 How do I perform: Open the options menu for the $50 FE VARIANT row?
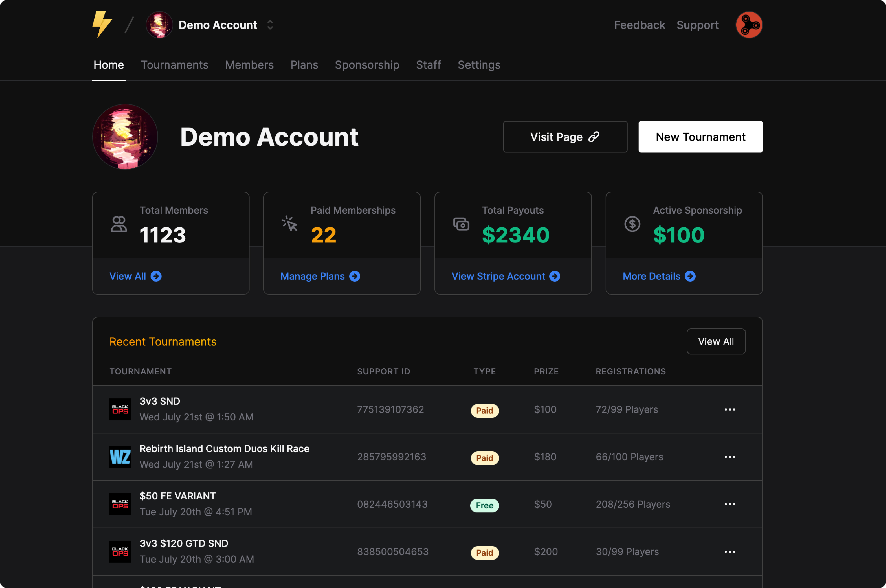730,504
